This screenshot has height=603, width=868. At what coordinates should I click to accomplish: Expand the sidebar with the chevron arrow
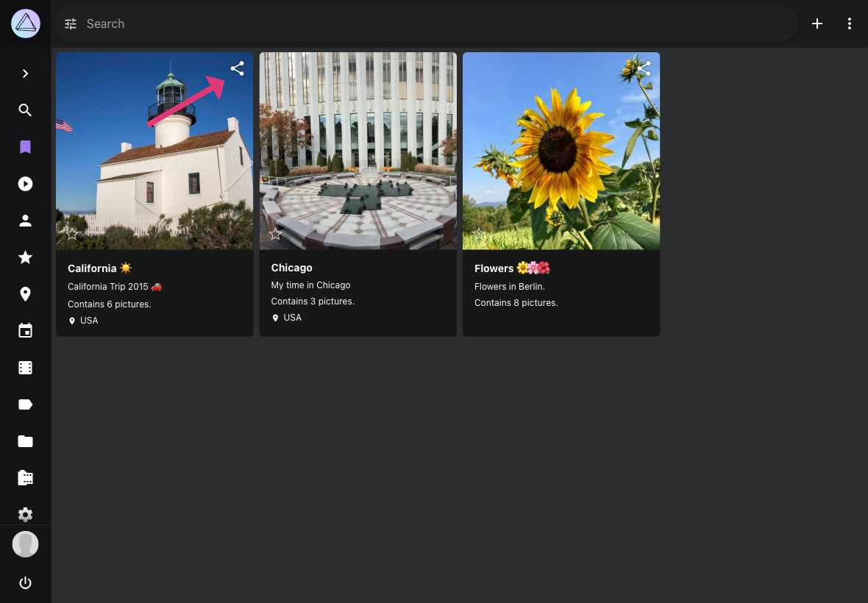[25, 74]
